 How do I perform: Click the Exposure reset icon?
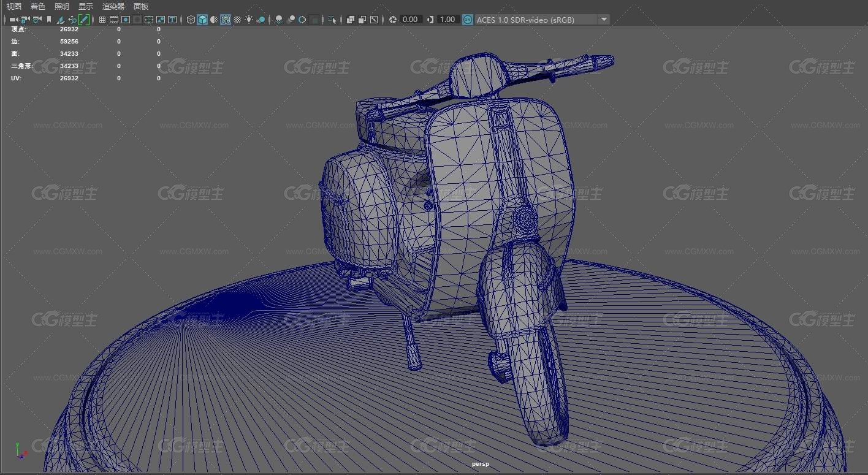(393, 20)
